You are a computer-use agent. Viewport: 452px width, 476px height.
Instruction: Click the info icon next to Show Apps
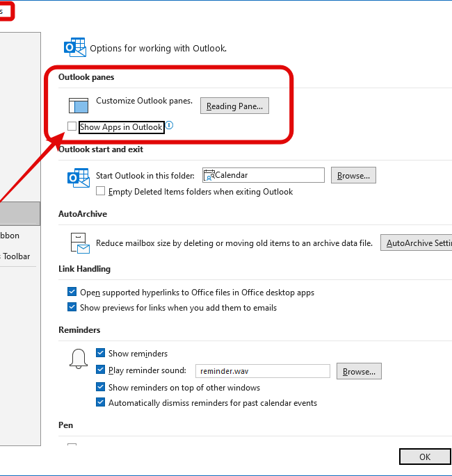pos(169,125)
